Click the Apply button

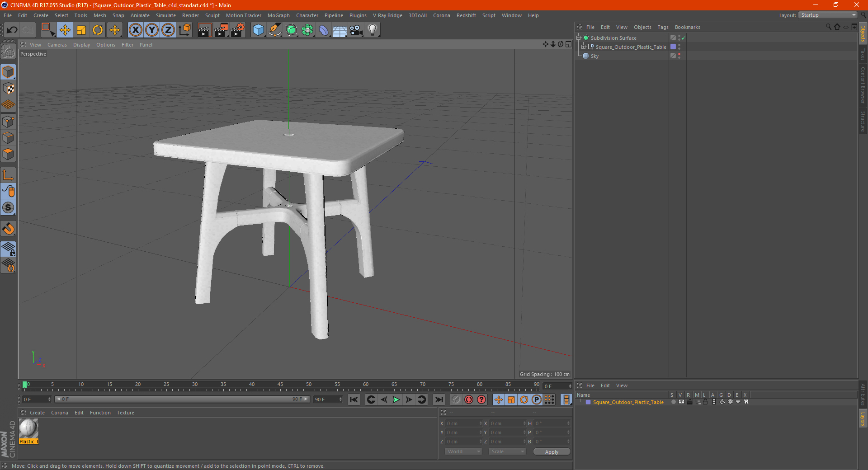coord(552,452)
